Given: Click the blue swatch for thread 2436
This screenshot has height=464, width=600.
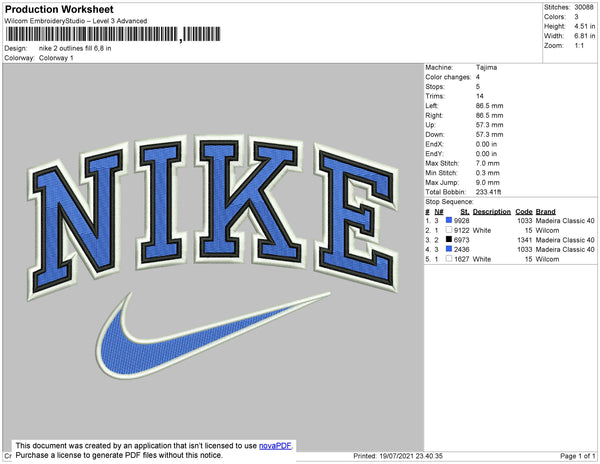Looking at the screenshot, I should 449,249.
